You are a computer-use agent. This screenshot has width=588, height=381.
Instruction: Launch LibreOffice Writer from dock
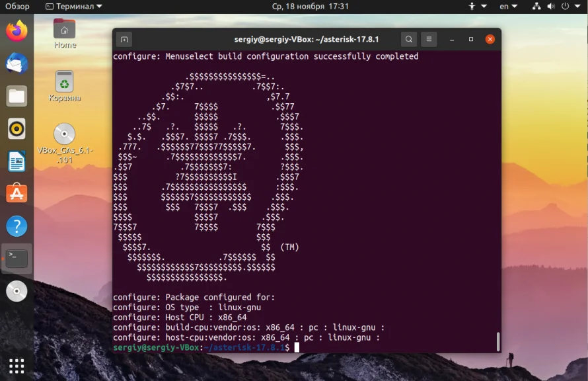tap(17, 161)
